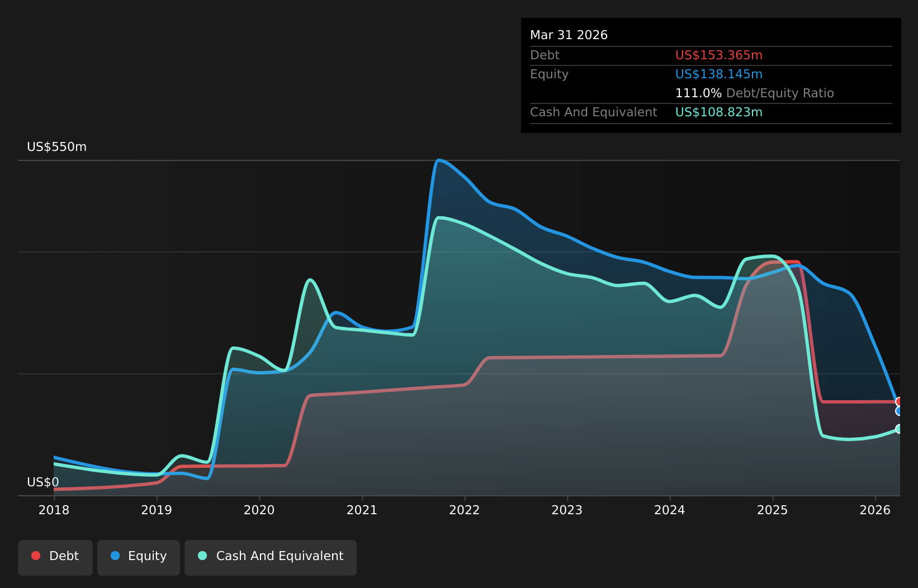Click the Equity row label in tooltip
Image resolution: width=918 pixels, height=588 pixels.
click(549, 74)
